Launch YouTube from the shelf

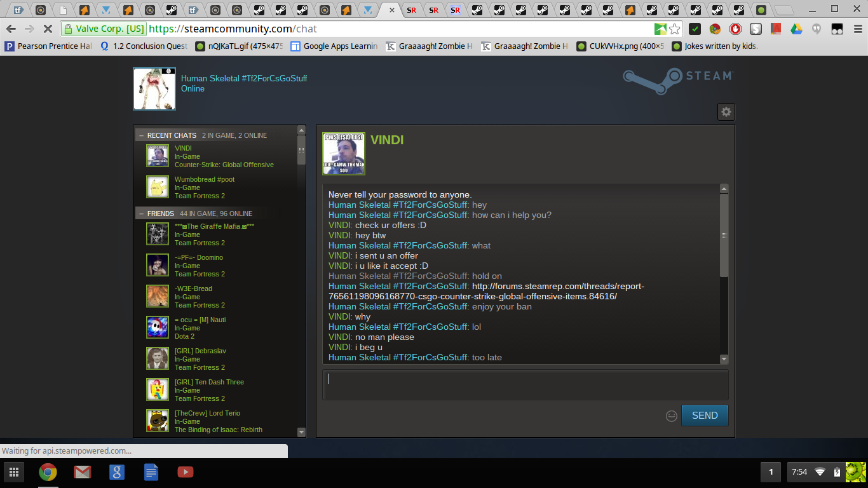coord(185,472)
